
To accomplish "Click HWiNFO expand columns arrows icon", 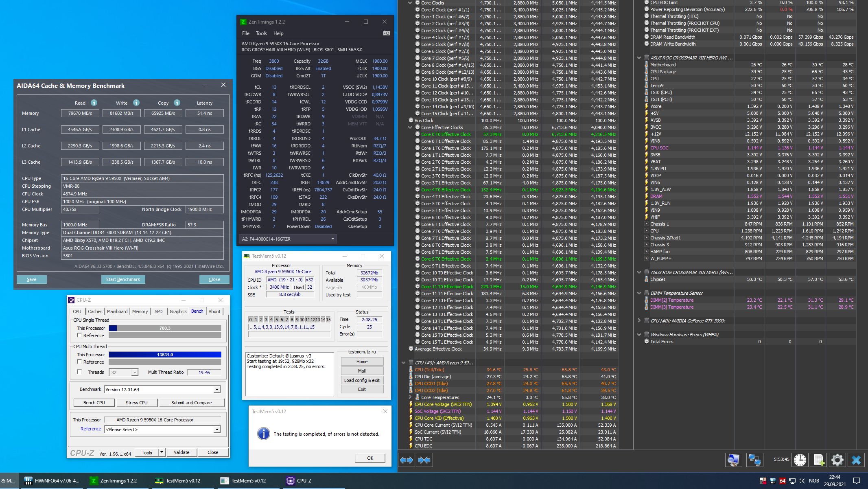I will pos(407,460).
